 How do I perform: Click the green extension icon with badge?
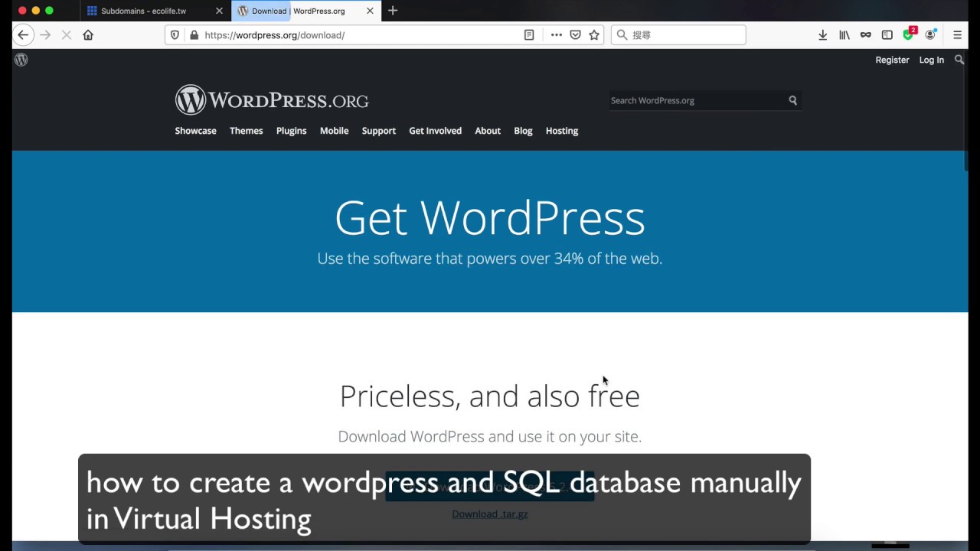(x=909, y=34)
